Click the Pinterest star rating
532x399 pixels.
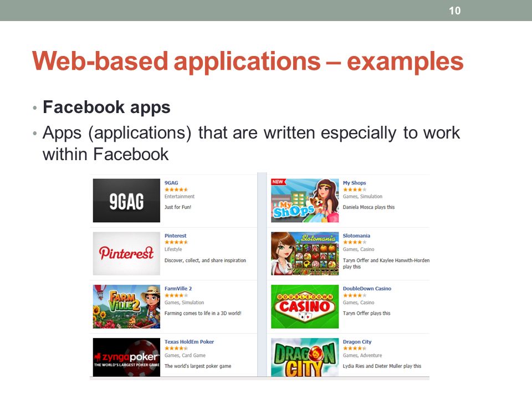click(176, 242)
